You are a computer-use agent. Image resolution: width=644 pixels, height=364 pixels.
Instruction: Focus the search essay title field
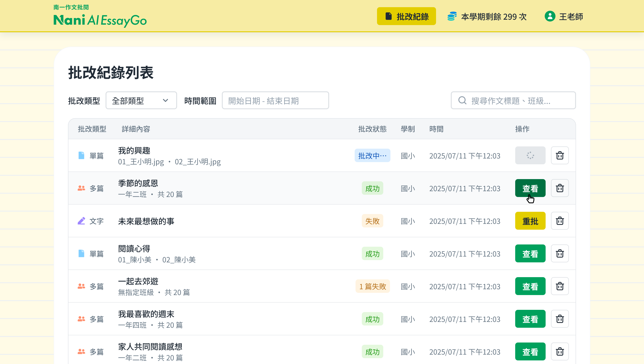[513, 100]
